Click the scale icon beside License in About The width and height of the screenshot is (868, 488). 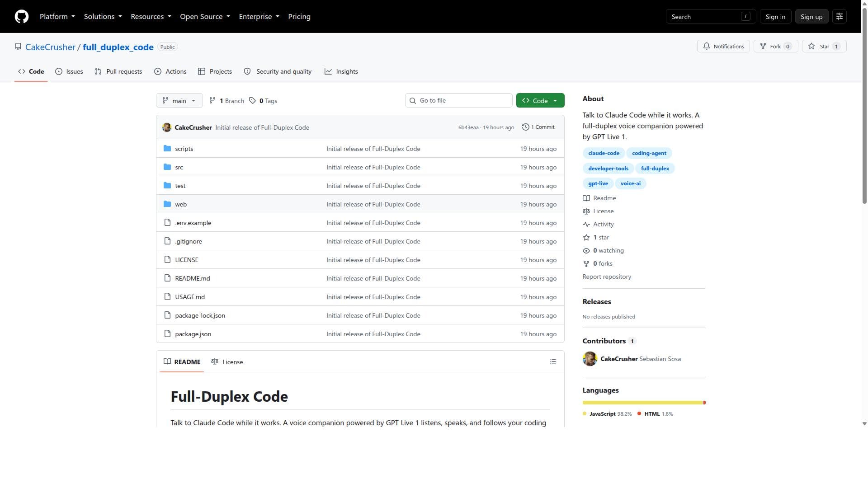pos(586,211)
